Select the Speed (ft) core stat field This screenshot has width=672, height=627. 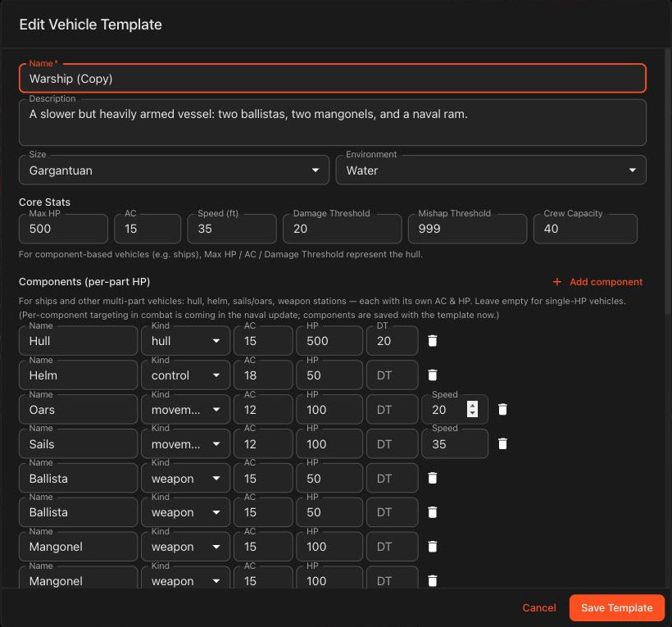231,229
